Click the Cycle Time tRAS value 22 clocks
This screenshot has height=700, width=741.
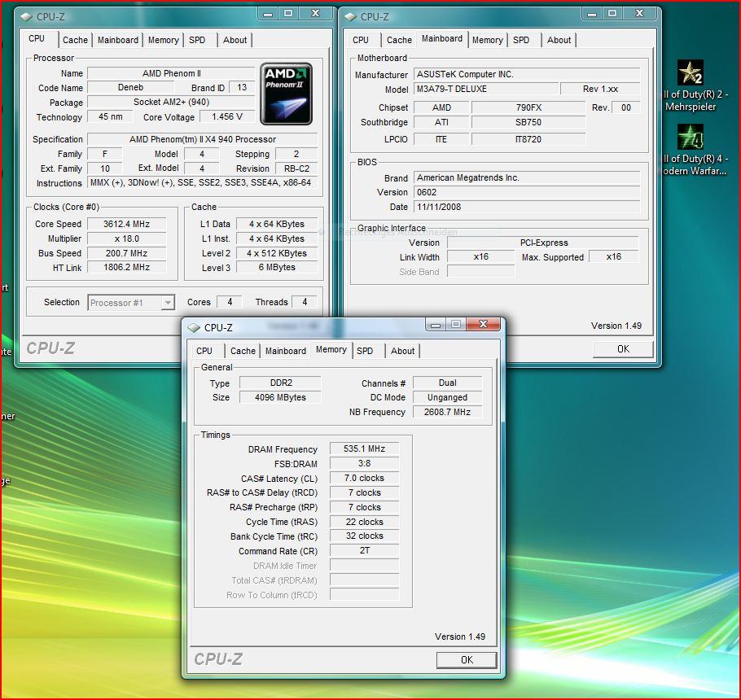[x=364, y=522]
